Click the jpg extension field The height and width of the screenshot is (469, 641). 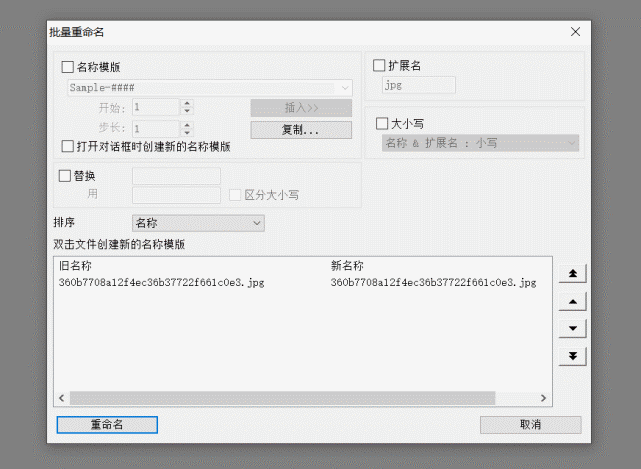pos(419,85)
